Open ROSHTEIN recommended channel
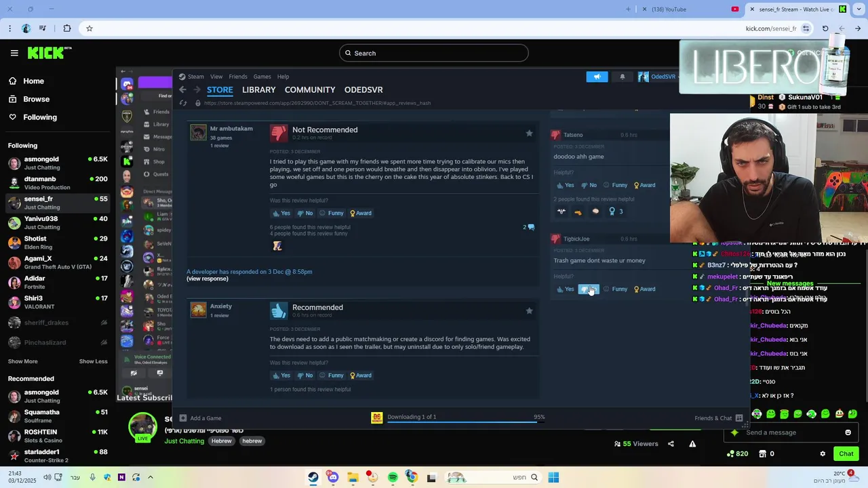Screen dimensions: 868x488 [58, 436]
